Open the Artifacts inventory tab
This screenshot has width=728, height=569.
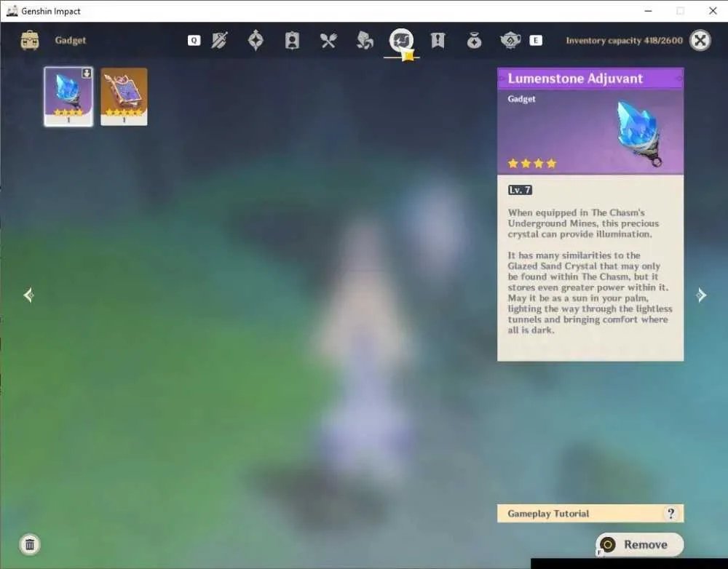click(x=256, y=40)
